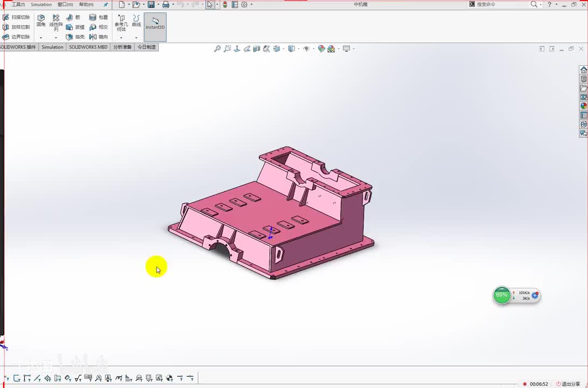Save the current document
Screen dimensions: 588x388
point(151,4)
